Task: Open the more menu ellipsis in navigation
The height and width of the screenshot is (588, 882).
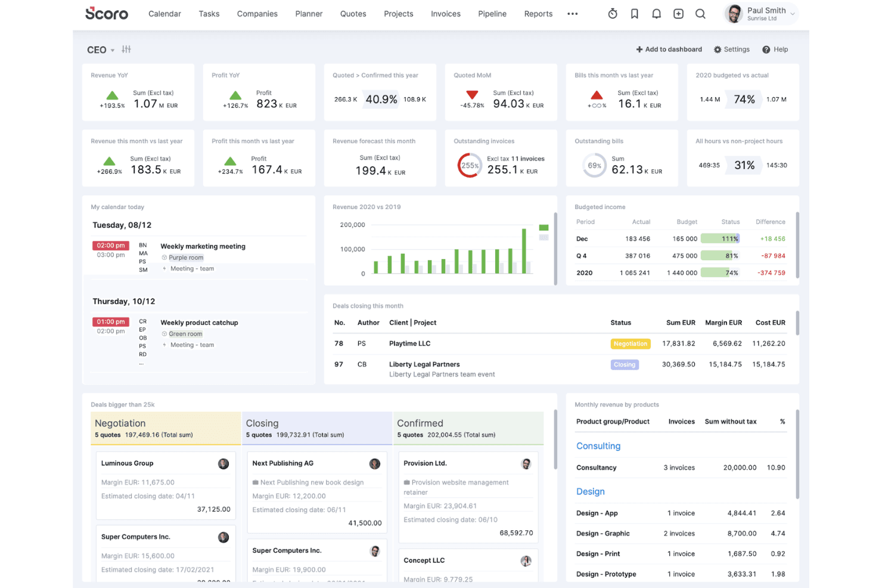Action: click(573, 14)
